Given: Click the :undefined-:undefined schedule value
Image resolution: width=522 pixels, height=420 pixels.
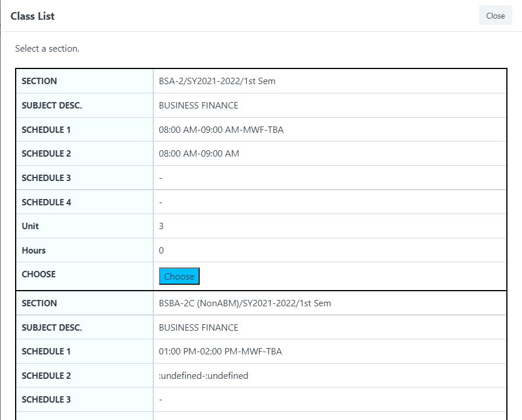Looking at the screenshot, I should 203,376.
